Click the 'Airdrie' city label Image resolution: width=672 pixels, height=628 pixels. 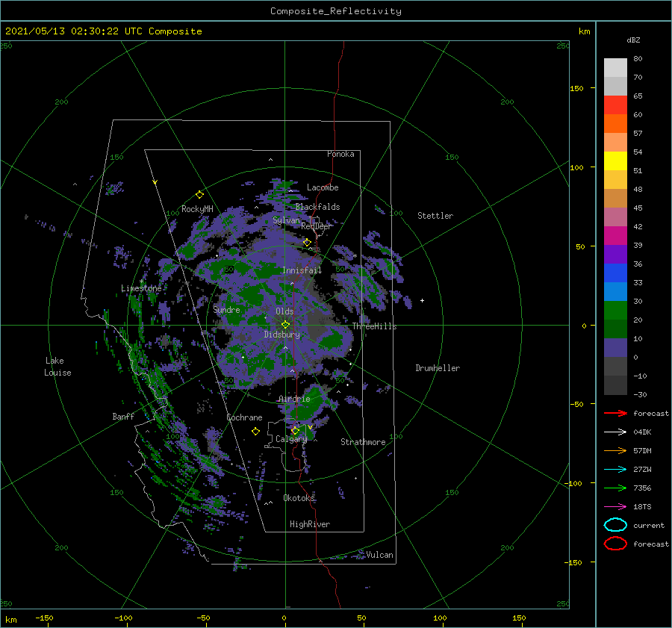click(x=294, y=399)
